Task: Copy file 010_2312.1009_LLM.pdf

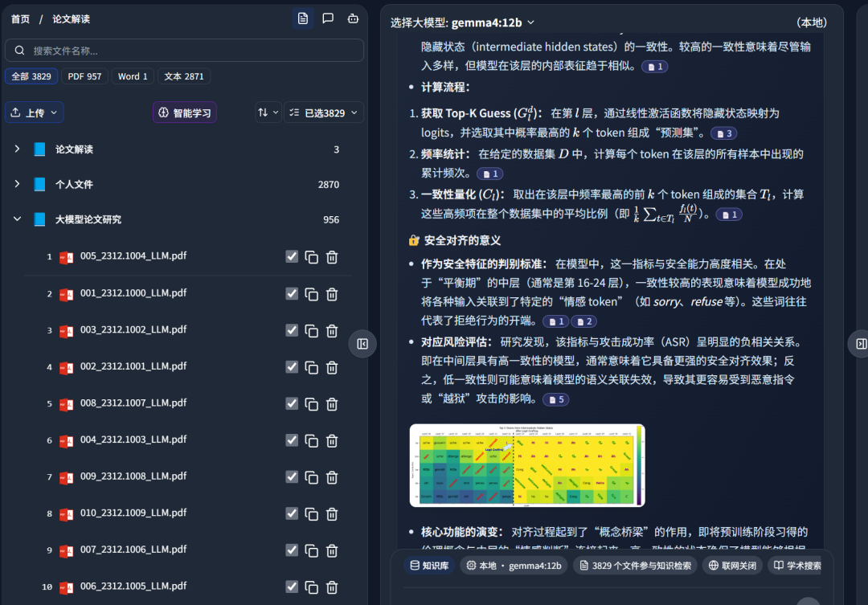Action: [312, 514]
